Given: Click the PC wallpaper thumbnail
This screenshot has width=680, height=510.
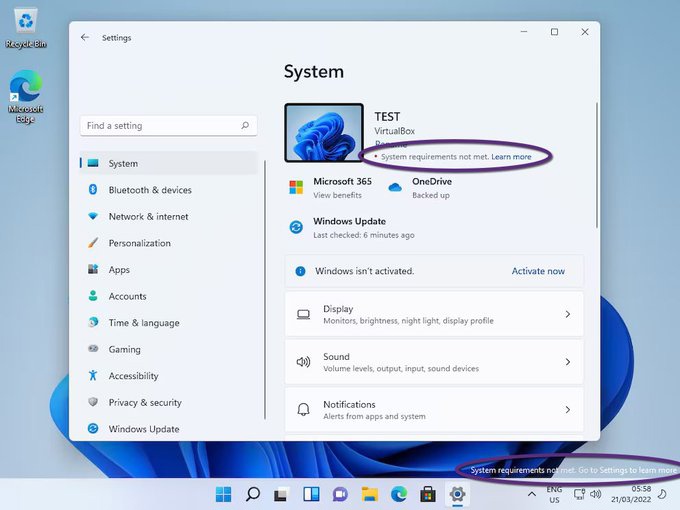Looking at the screenshot, I should (x=323, y=133).
